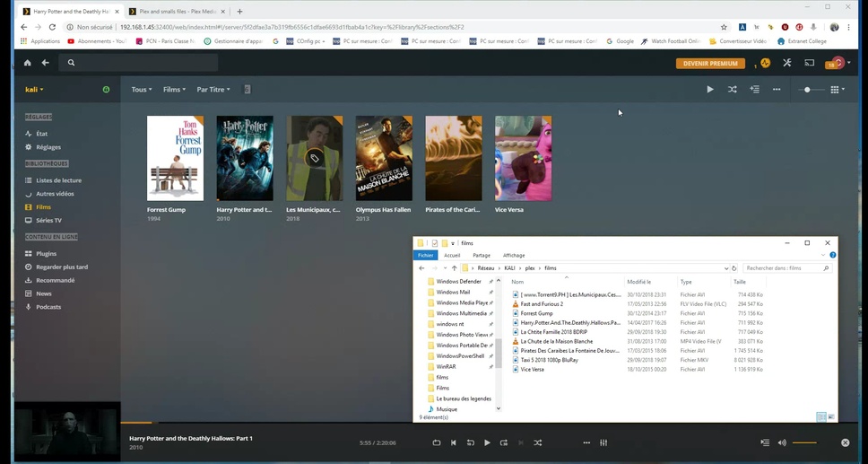Adjust the poster size slider
Image resolution: width=868 pixels, height=464 pixels.
(808, 90)
